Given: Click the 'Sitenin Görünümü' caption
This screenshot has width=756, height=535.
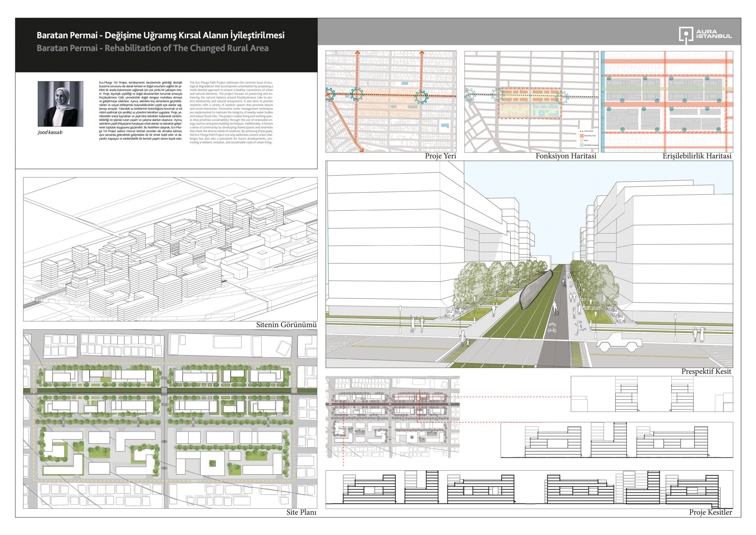Looking at the screenshot, I should click(x=286, y=325).
